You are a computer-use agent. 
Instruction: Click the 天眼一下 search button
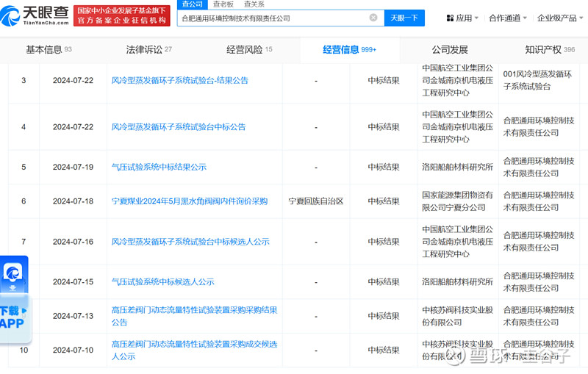(x=404, y=18)
